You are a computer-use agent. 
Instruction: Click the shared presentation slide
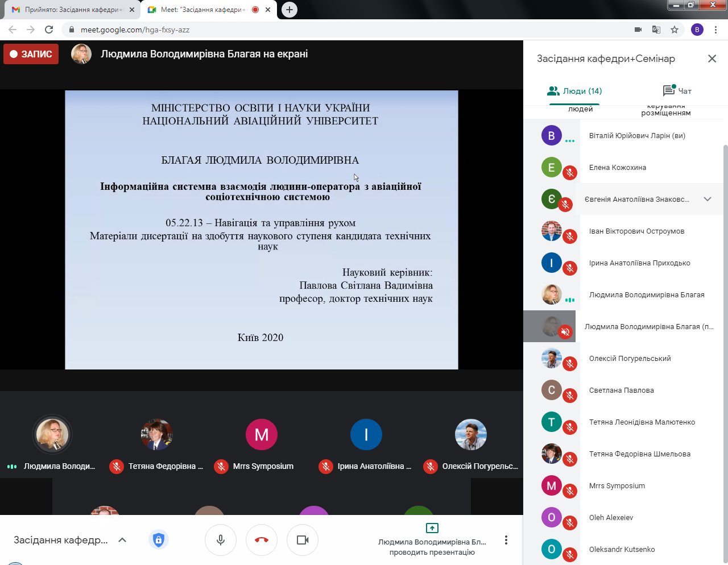click(x=262, y=230)
